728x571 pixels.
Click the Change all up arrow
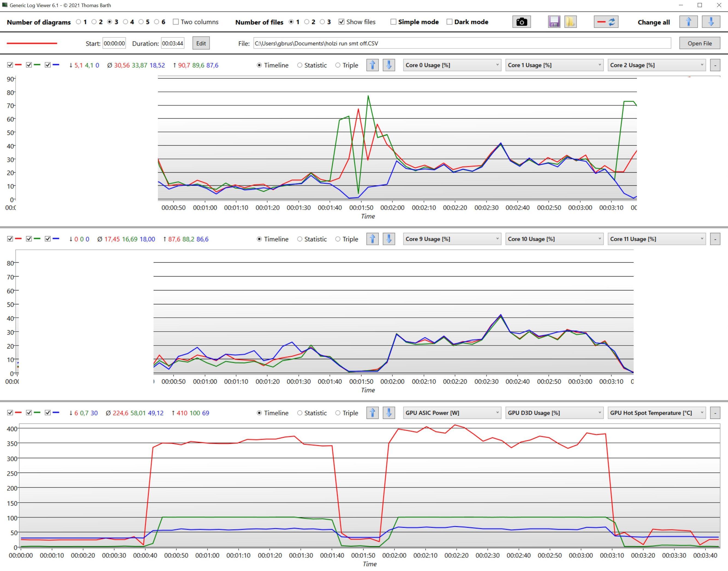tap(688, 22)
